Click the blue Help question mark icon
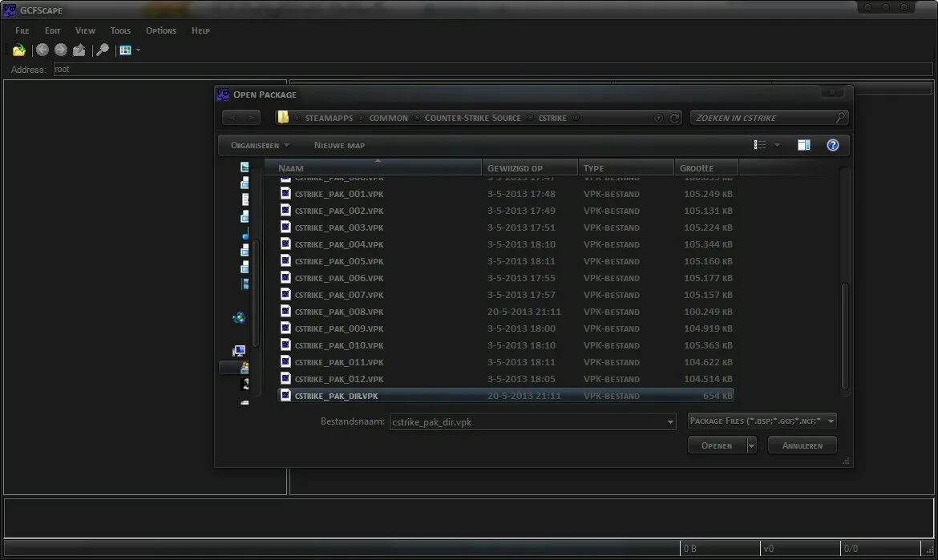Viewport: 938px width, 560px height. [832, 145]
